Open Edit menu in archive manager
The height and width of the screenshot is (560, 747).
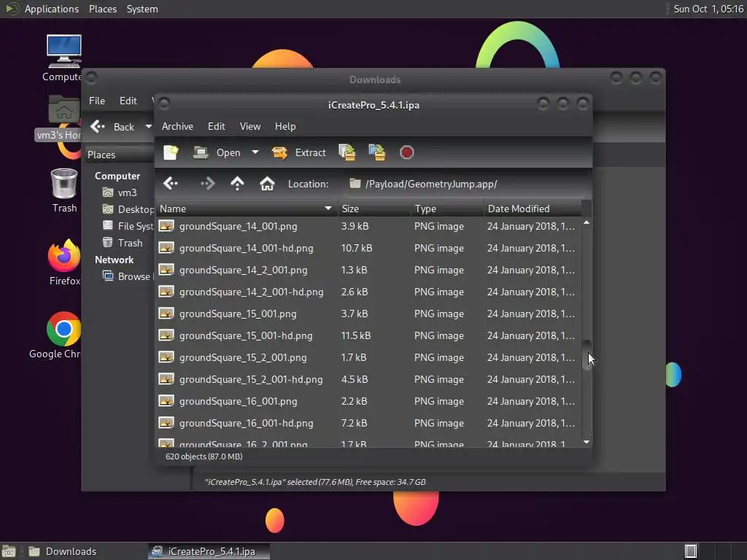[x=216, y=126]
